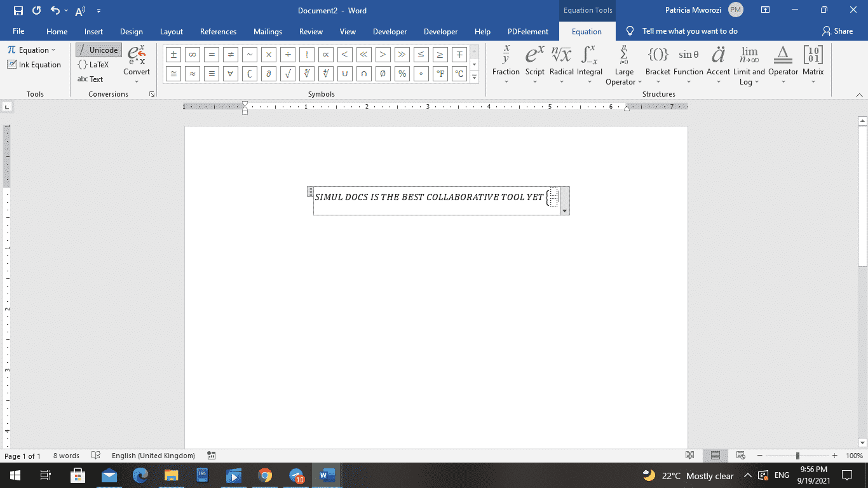
Task: Click the zoom out minus button
Action: click(x=759, y=456)
